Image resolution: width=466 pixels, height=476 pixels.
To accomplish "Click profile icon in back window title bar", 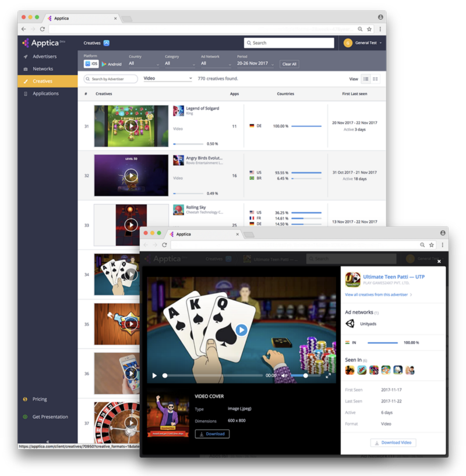I will pyautogui.click(x=380, y=17).
